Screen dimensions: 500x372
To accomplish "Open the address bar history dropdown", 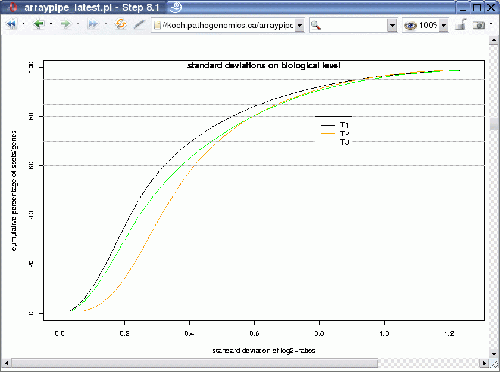I will point(300,25).
